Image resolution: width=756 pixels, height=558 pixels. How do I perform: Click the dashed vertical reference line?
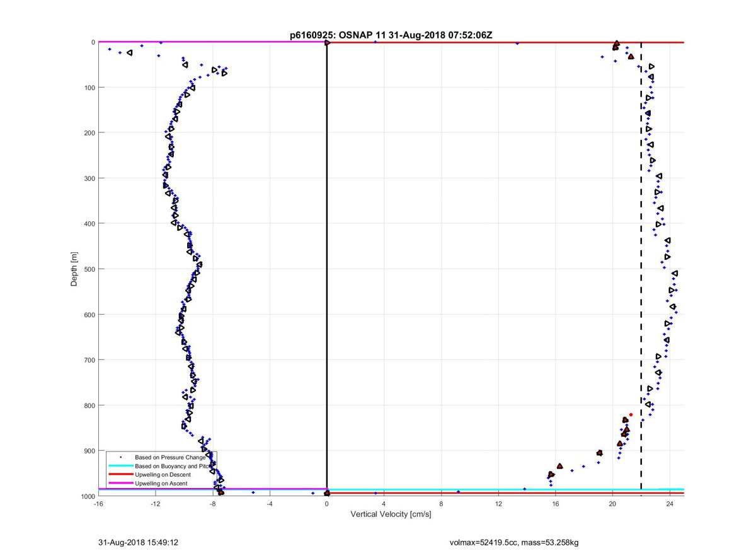(x=641, y=265)
